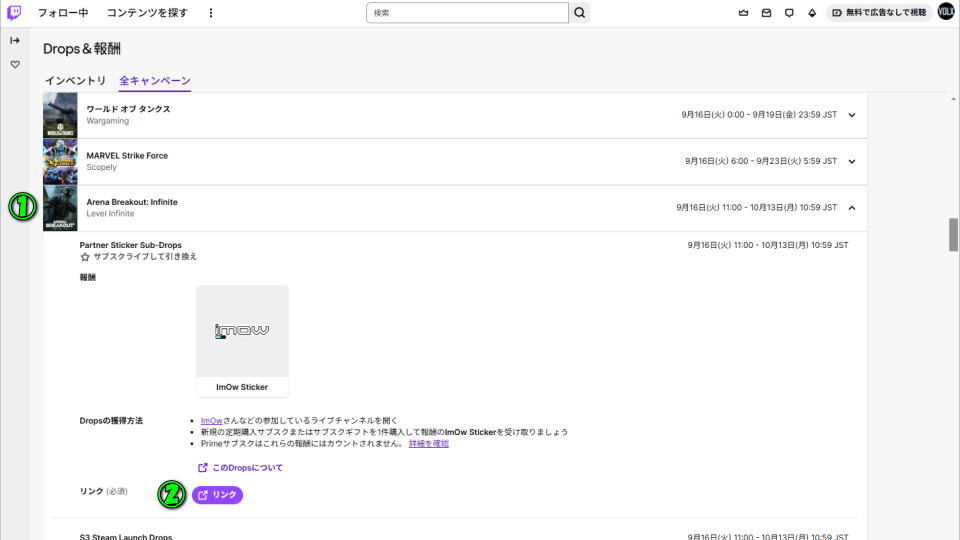Collapse the Arena Breakout: Infinite campaign
The height and width of the screenshot is (540, 960).
pos(852,208)
